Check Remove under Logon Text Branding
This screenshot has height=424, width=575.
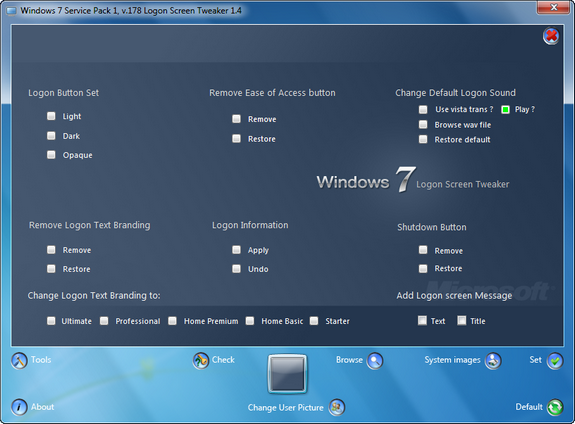(x=51, y=250)
